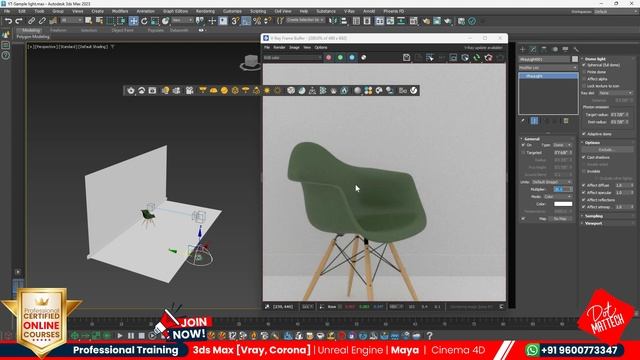Viewport: 640px width, 360px height.
Task: Click the render teapot in Frame Buffer
Action: [x=488, y=58]
